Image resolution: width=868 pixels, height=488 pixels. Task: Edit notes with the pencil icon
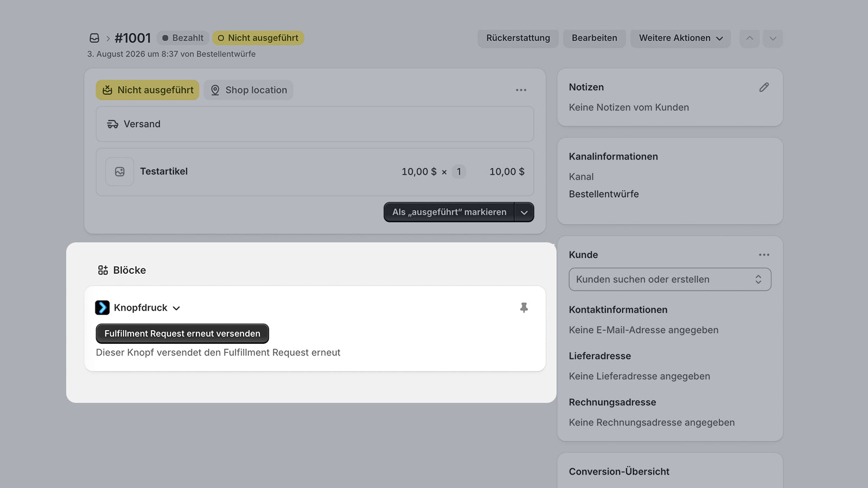(764, 87)
